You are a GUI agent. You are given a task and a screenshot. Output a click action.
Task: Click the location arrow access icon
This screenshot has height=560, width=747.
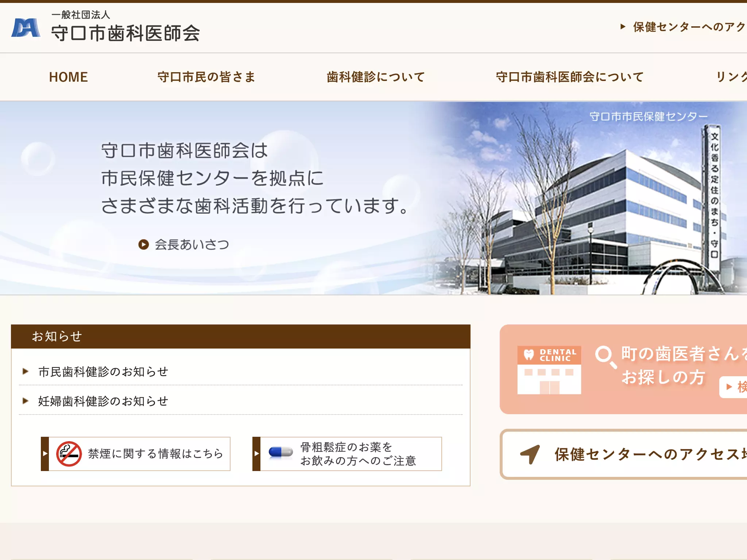click(530, 454)
